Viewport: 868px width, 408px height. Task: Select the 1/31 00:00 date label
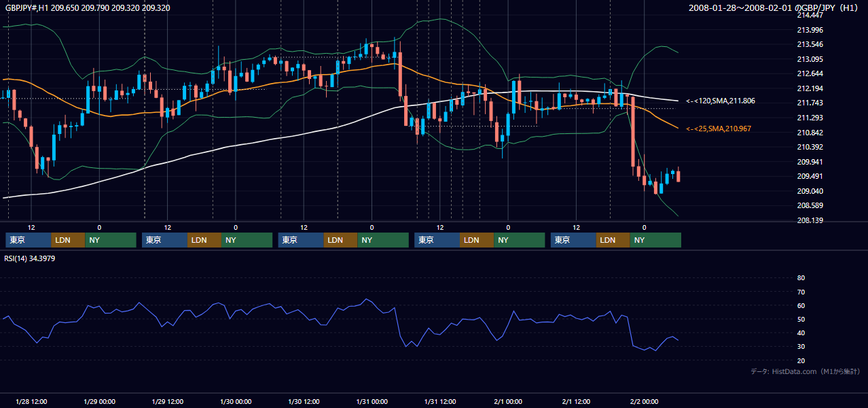(x=372, y=402)
